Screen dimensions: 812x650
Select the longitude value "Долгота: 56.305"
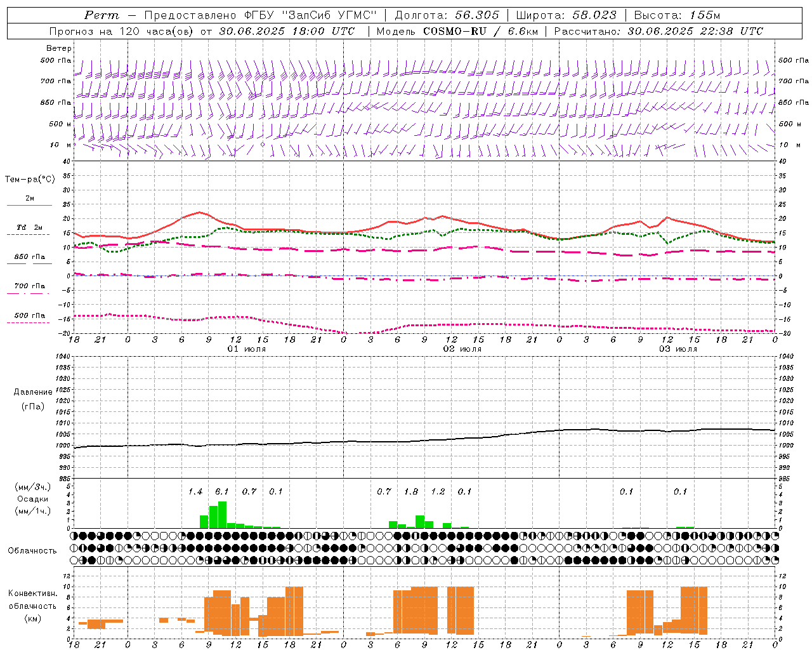pos(447,15)
